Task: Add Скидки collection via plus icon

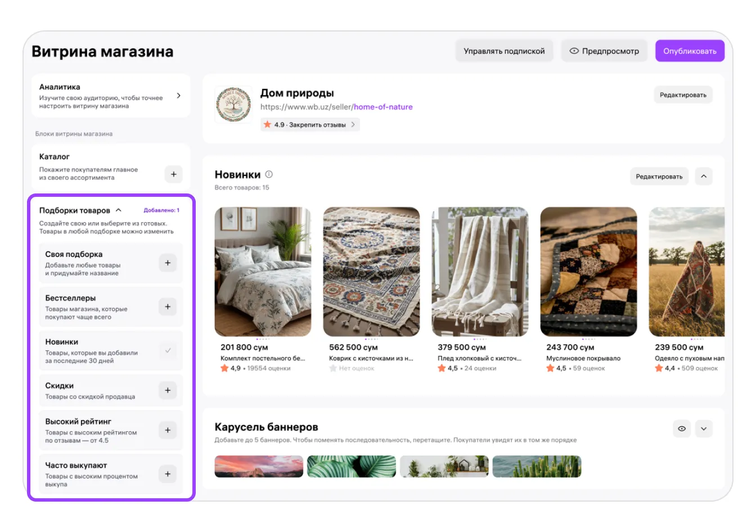Action: point(168,390)
